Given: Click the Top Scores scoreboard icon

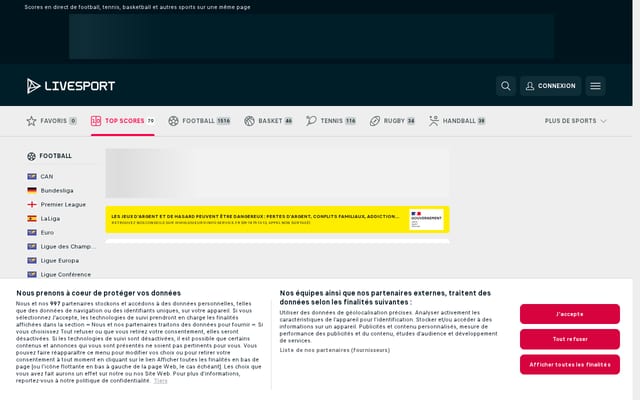Looking at the screenshot, I should point(96,121).
